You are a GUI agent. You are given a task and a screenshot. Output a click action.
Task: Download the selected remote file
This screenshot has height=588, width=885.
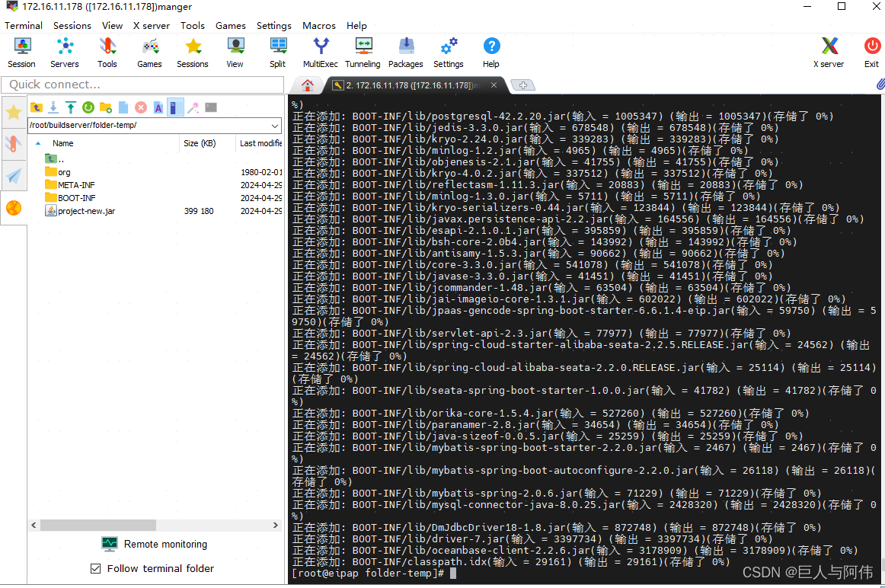click(53, 107)
